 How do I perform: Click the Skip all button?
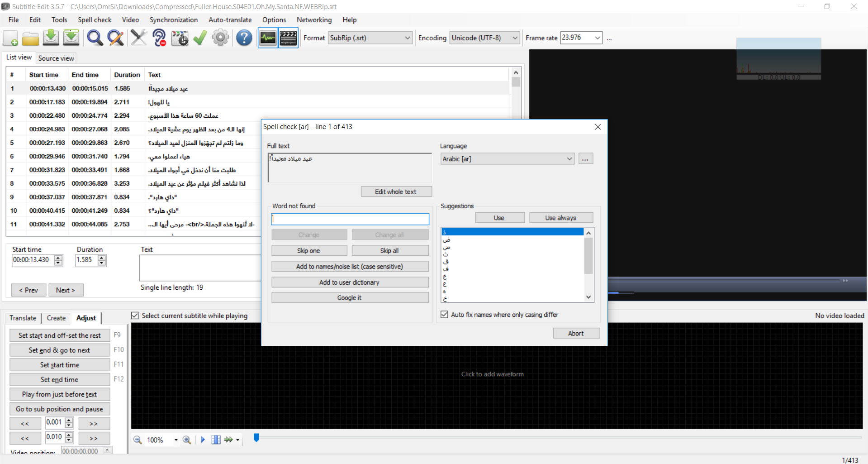[389, 250]
